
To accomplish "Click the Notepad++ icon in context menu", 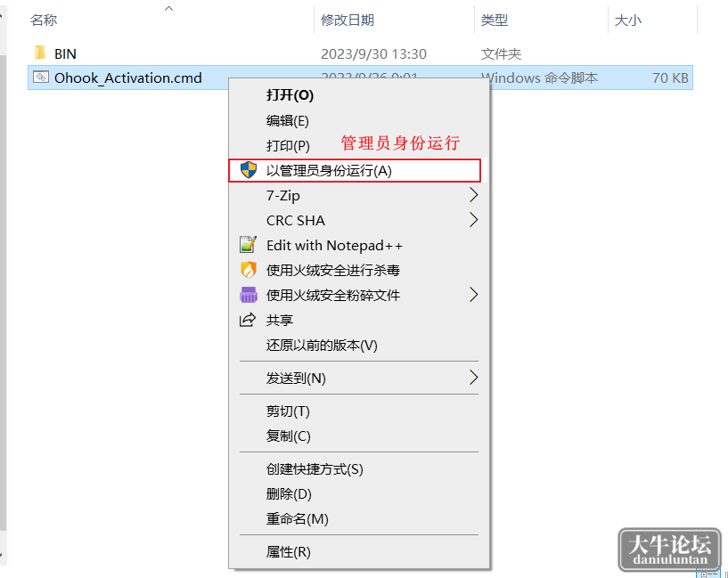I will (x=248, y=244).
